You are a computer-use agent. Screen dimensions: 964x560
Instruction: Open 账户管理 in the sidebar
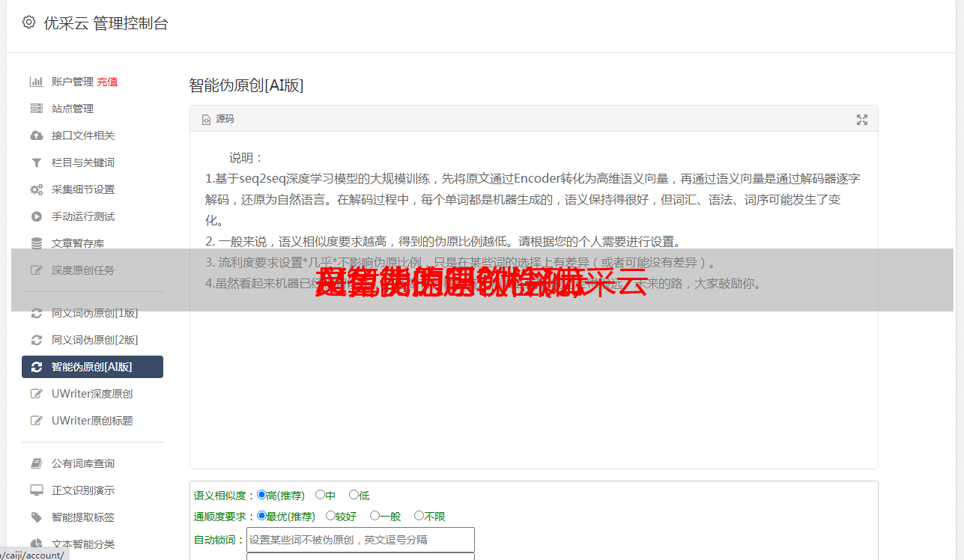[x=73, y=82]
